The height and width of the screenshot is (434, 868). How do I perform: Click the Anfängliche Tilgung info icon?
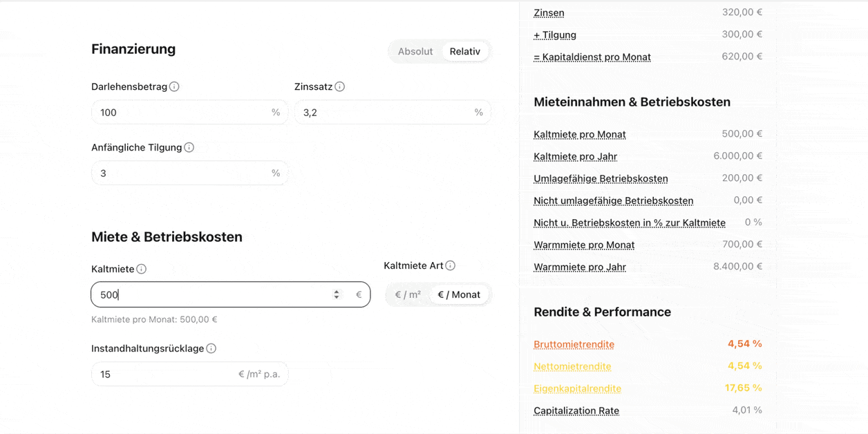pyautogui.click(x=189, y=147)
